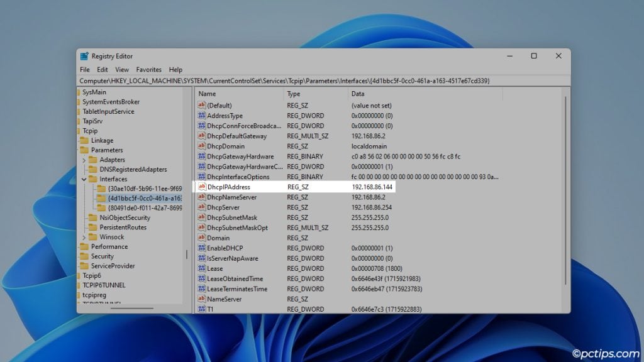
Task: Click the string value icon for DhcpDomain
Action: click(203, 146)
